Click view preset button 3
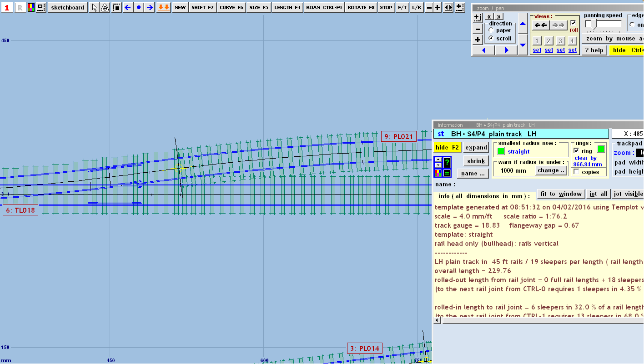 [561, 40]
